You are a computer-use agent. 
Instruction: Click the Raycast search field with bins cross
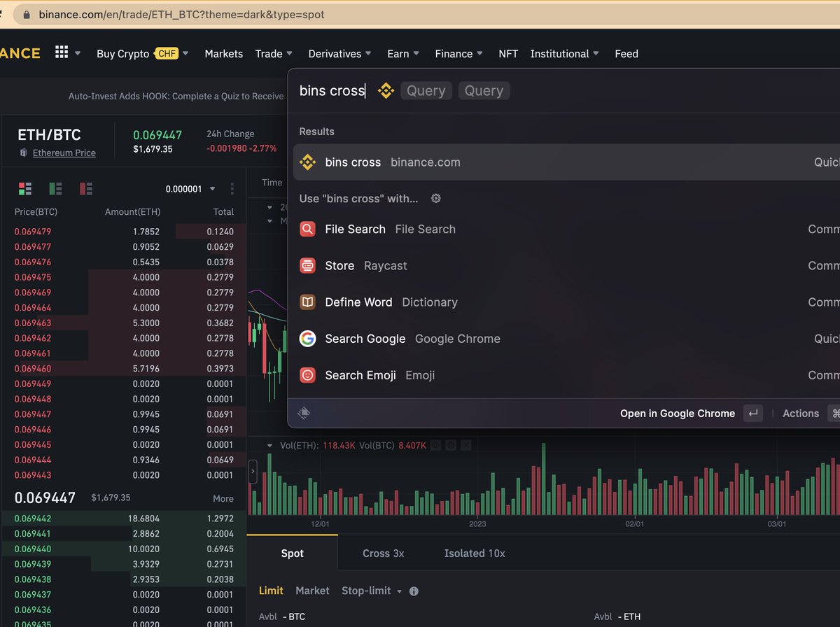coord(332,90)
